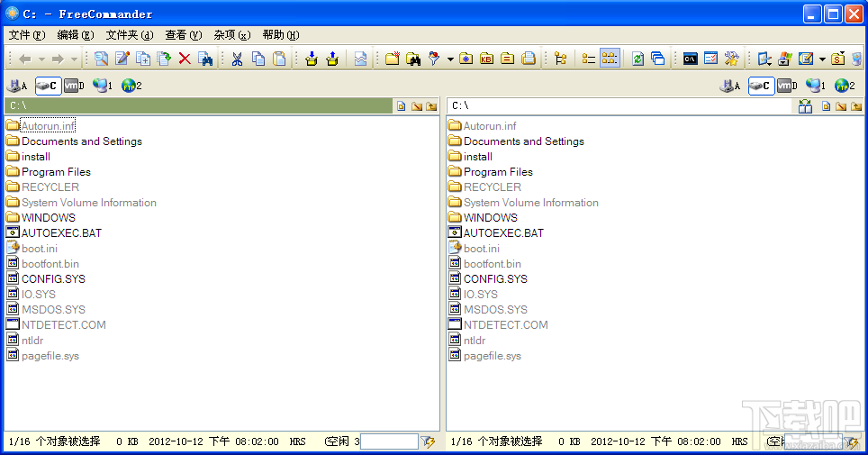The height and width of the screenshot is (455, 868).
Task: Click the pack archive icon with down arrow
Action: point(312,59)
